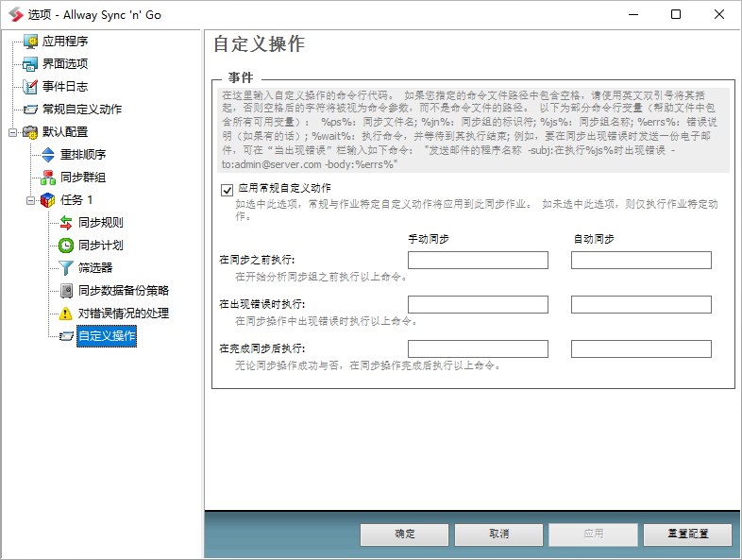Open the 事件日志 settings page

65,87
